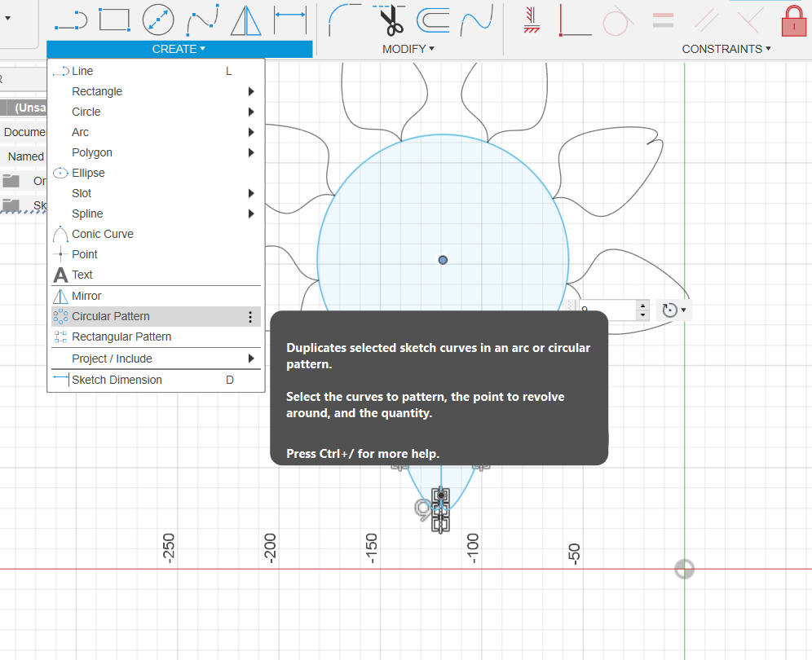Expand the Spline submenu

(156, 213)
